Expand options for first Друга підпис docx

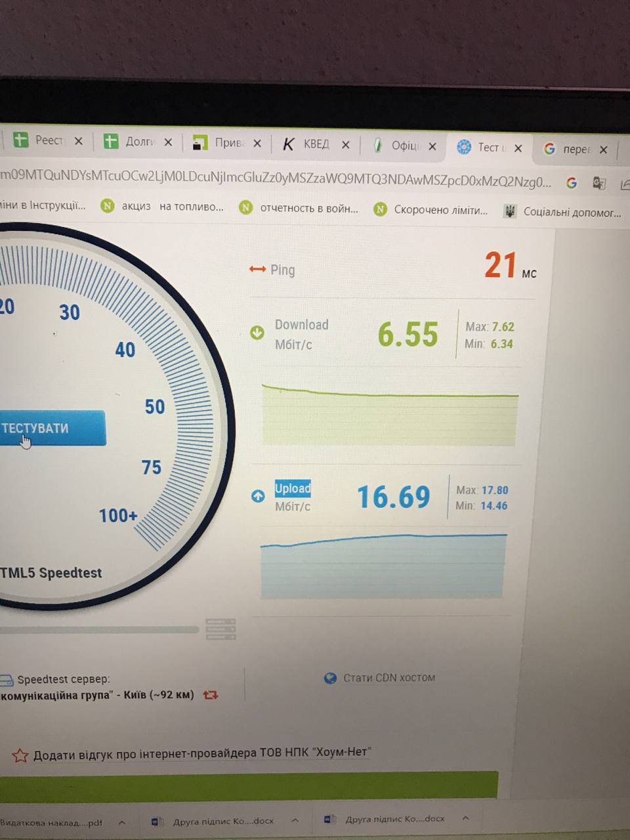[x=295, y=820]
